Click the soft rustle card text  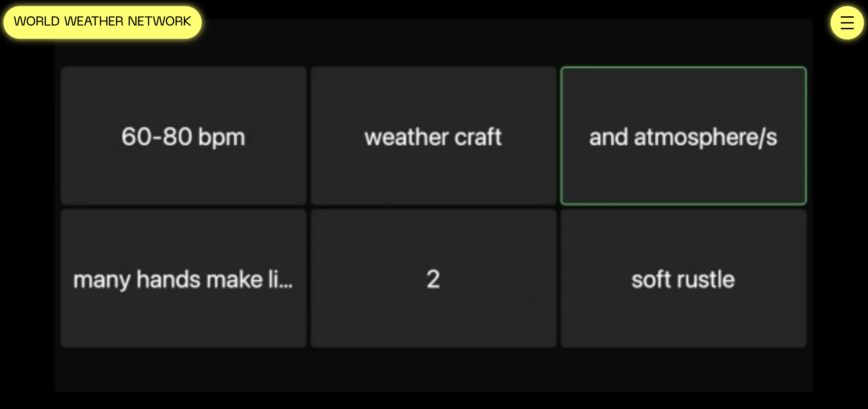click(x=683, y=279)
